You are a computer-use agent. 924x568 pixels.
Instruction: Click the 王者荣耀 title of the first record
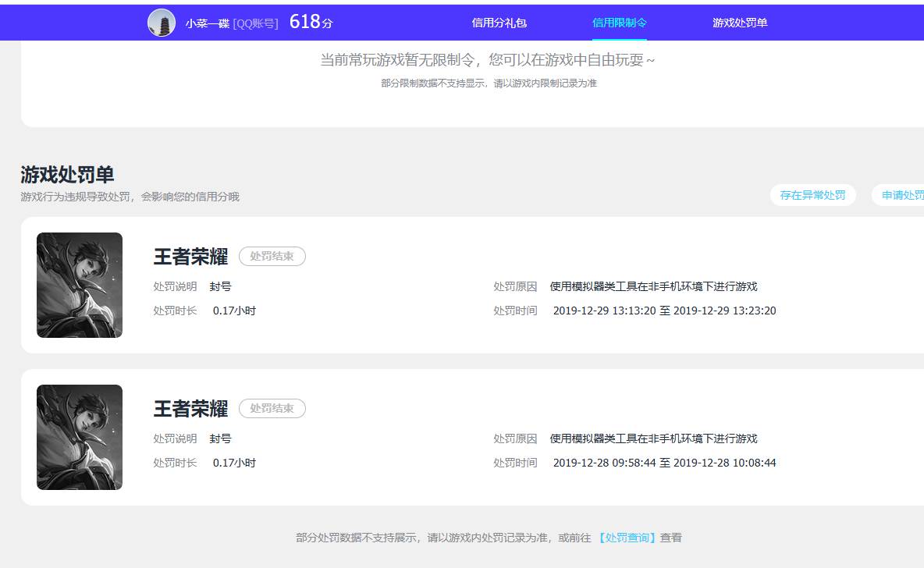[190, 256]
